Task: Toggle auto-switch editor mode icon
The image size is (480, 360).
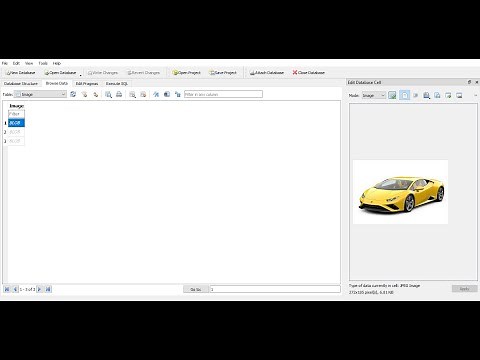Action: [x=392, y=96]
